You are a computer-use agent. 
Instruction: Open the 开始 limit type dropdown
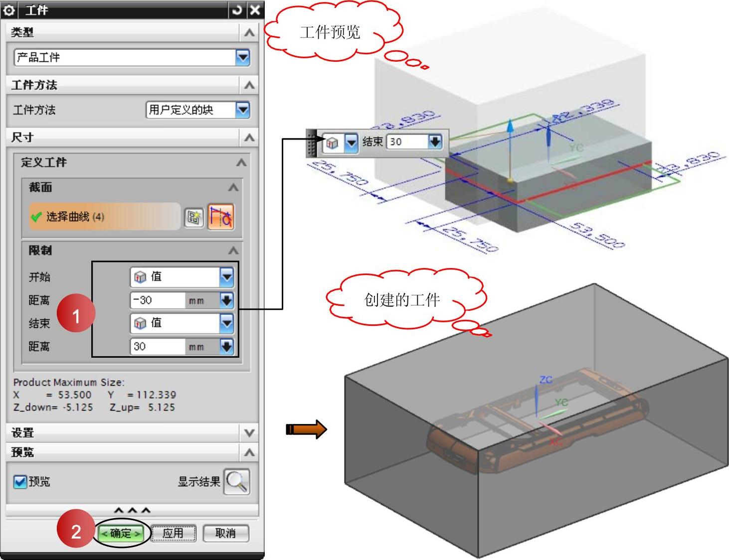point(226,277)
